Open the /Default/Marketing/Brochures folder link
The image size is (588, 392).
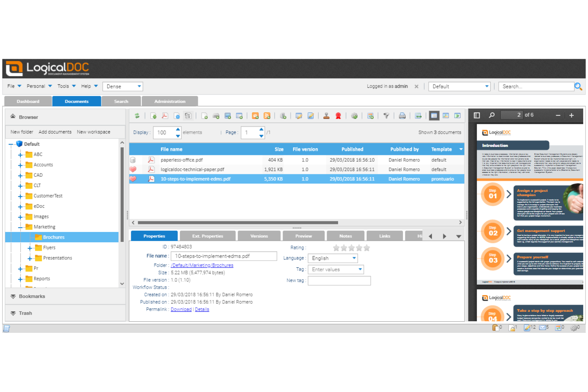click(x=202, y=265)
